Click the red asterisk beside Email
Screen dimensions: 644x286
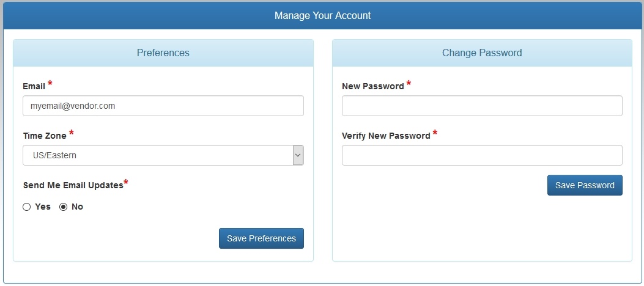point(50,83)
